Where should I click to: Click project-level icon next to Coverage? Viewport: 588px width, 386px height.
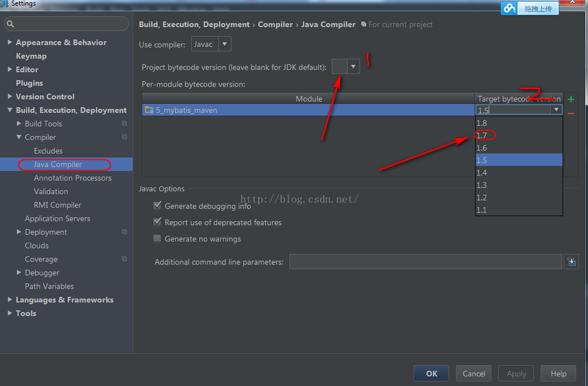coord(125,259)
